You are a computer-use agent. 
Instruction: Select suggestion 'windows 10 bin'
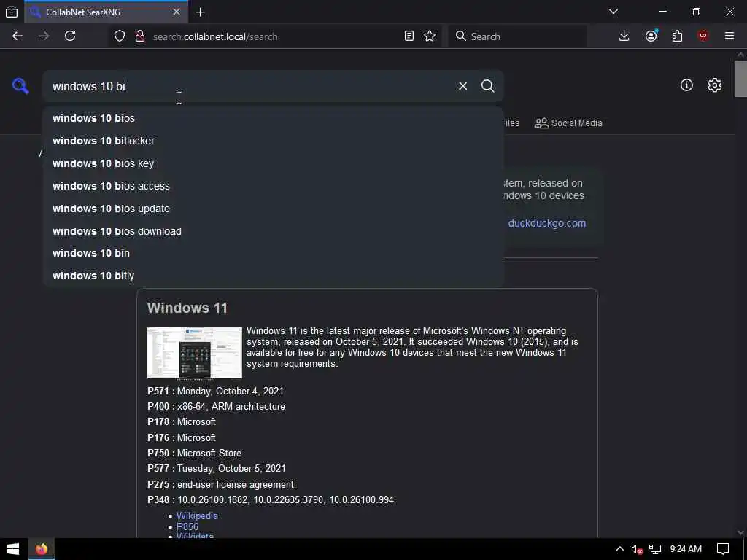(x=273, y=253)
